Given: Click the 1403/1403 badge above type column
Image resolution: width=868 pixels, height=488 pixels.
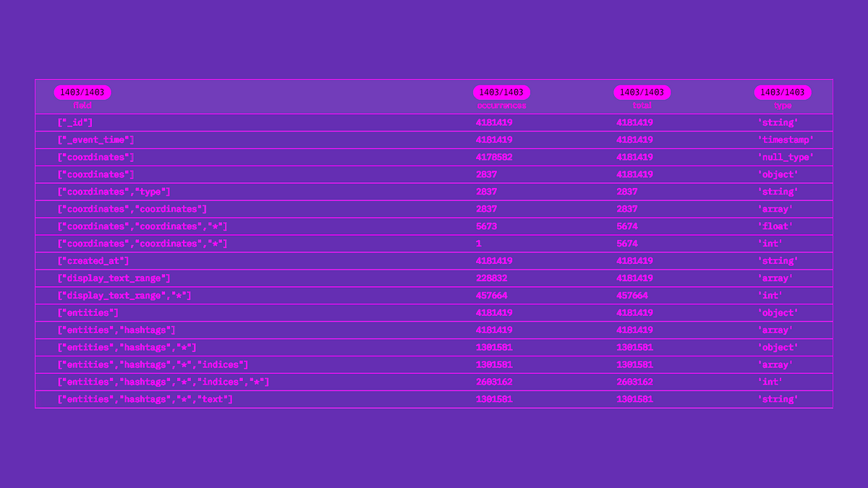Looking at the screenshot, I should [784, 92].
